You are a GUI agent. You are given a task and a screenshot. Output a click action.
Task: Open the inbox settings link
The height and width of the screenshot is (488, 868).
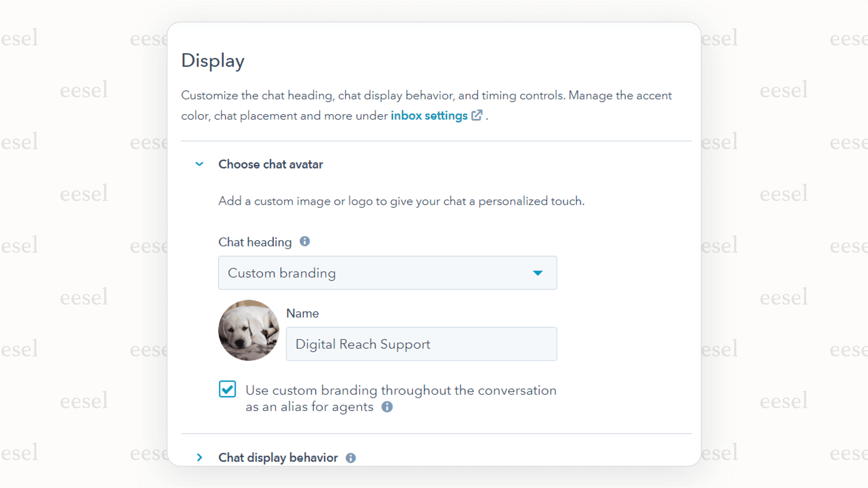point(429,115)
